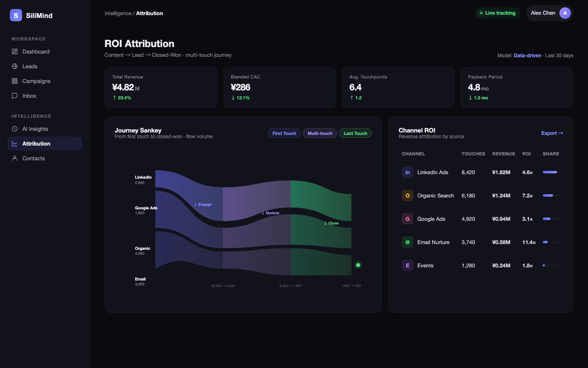Click the Avg. Touchpoints card
The width and height of the screenshot is (588, 368).
398,88
